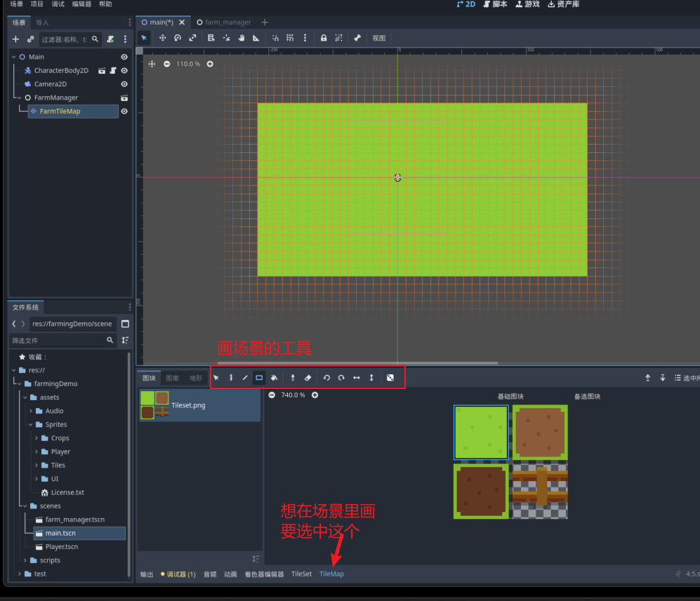Activate the Rotate mode tool in viewport toolbar

tap(178, 38)
